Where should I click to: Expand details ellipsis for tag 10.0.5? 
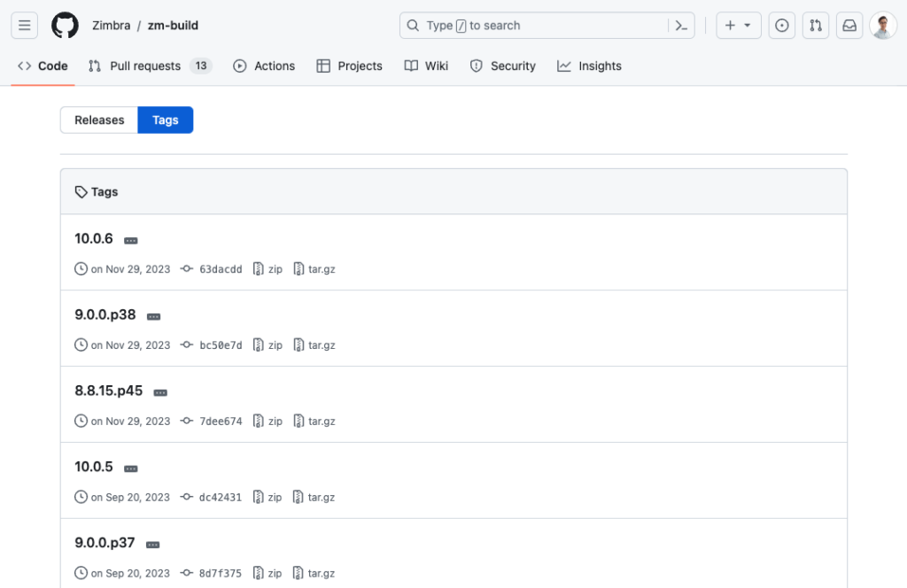131,469
